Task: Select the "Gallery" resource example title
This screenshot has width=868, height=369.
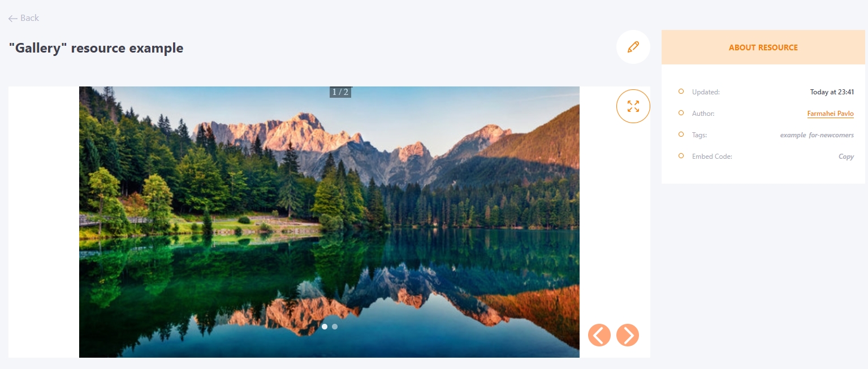Action: pyautogui.click(x=96, y=48)
